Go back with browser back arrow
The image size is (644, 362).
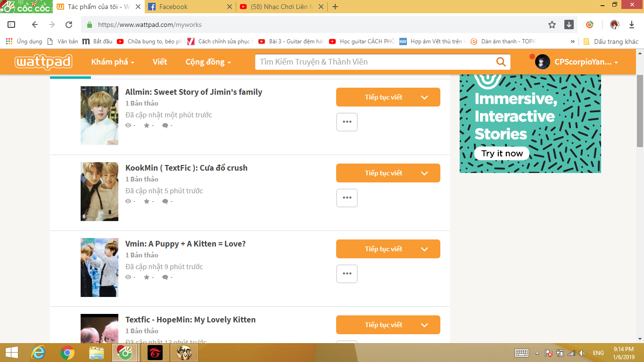35,25
